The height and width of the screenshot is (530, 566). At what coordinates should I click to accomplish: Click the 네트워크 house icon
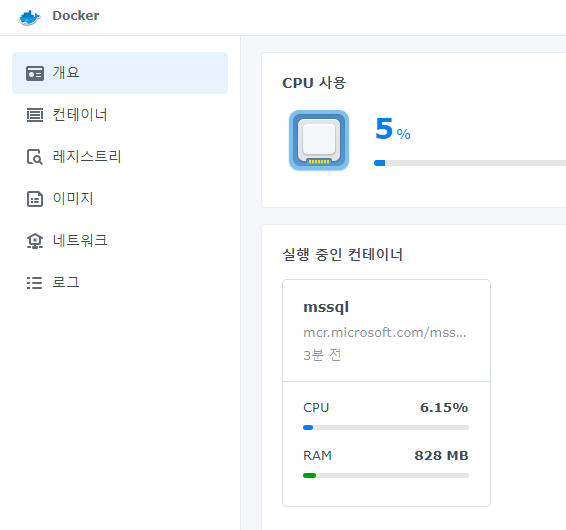35,241
